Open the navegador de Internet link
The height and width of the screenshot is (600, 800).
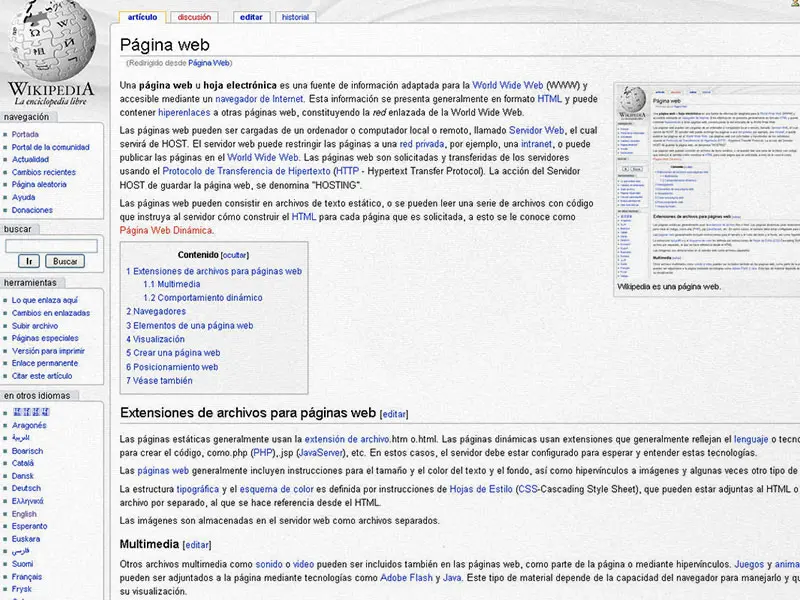tap(259, 99)
